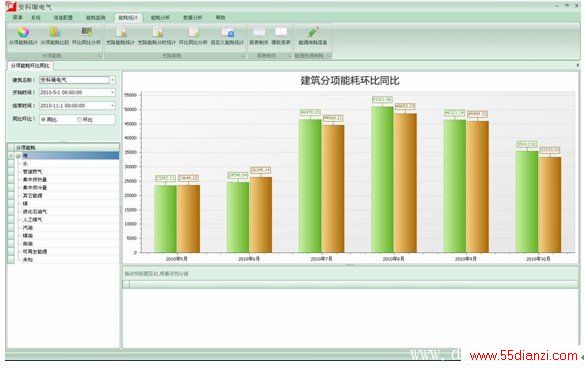Open 报表制作 ribbon icon
584x368 pixels.
(259, 32)
